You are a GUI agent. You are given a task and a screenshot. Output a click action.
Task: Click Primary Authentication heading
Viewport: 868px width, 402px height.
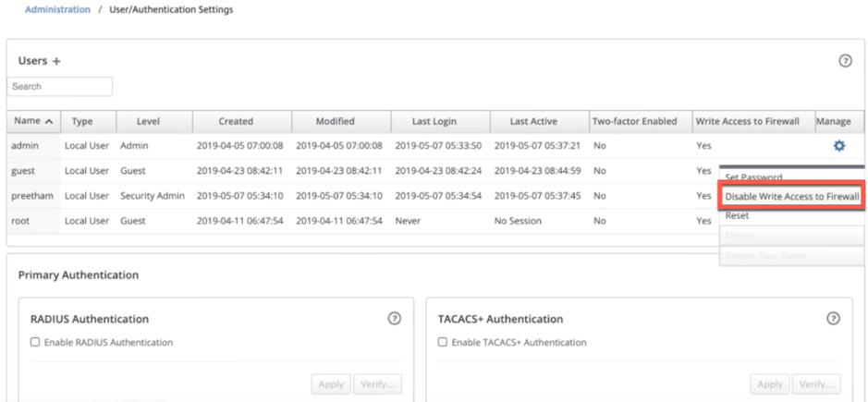[x=79, y=275]
